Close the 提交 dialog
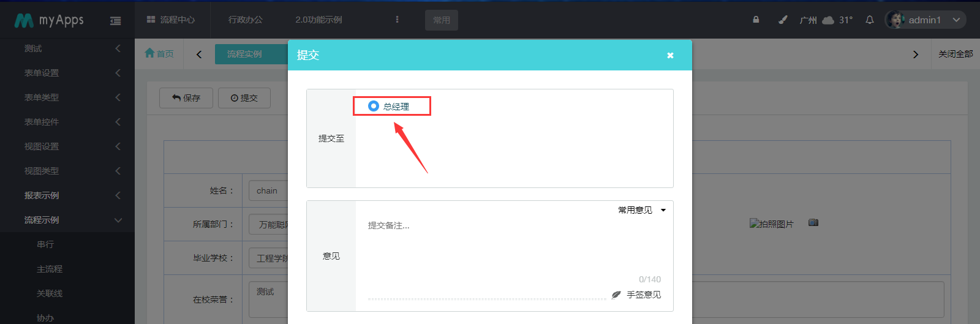980x324 pixels. (670, 55)
